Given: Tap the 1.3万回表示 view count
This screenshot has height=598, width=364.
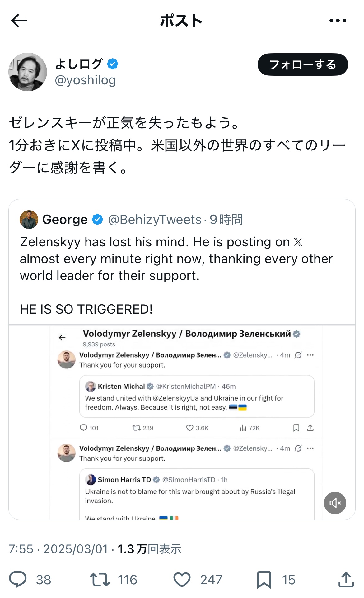Looking at the screenshot, I should [149, 549].
